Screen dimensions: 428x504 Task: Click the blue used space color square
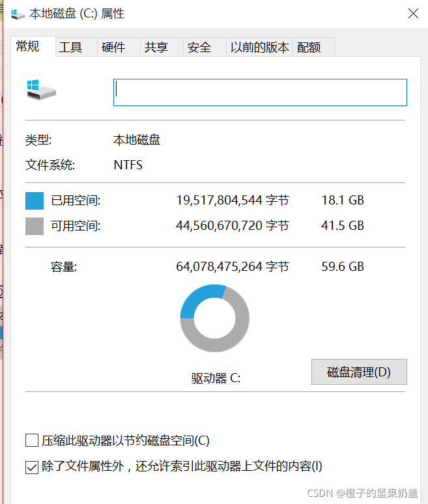click(35, 201)
